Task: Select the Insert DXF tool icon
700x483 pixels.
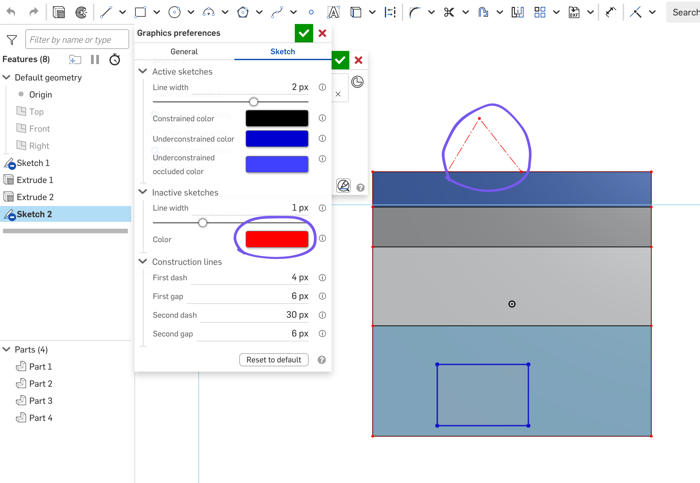Action: [574, 12]
